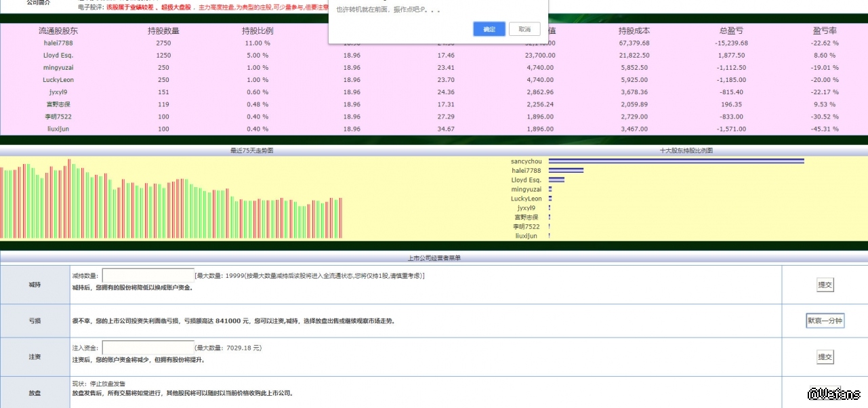Image resolution: width=868 pixels, height=408 pixels.
Task: Select LuckyLeon in the shareholder table
Action: [x=58, y=79]
